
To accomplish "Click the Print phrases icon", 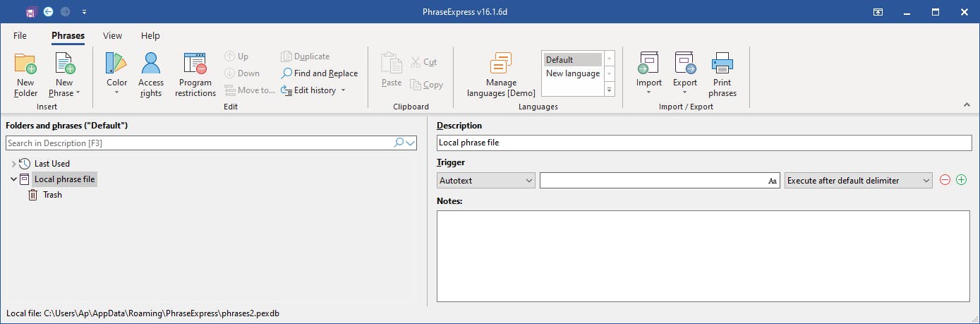I will pyautogui.click(x=722, y=65).
